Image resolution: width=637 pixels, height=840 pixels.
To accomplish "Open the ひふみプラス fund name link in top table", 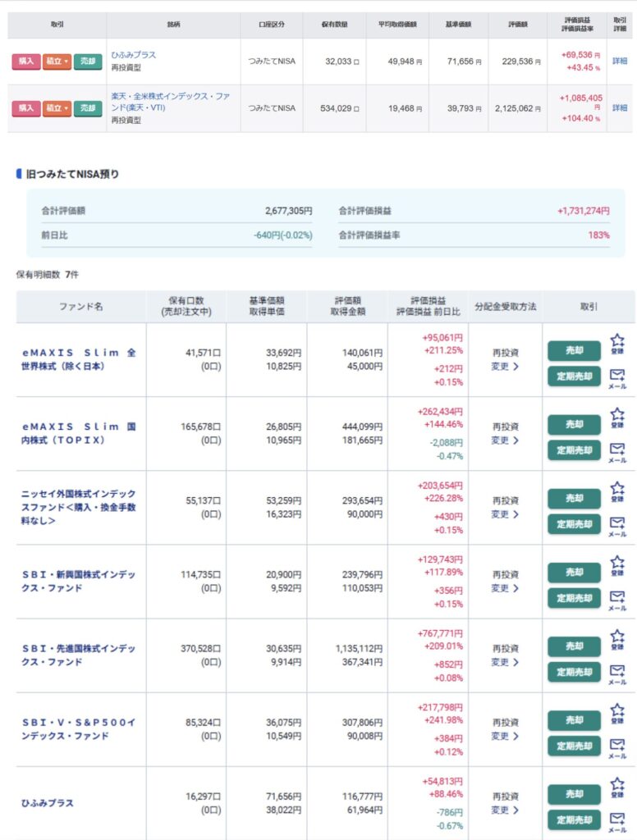I will click(x=133, y=55).
